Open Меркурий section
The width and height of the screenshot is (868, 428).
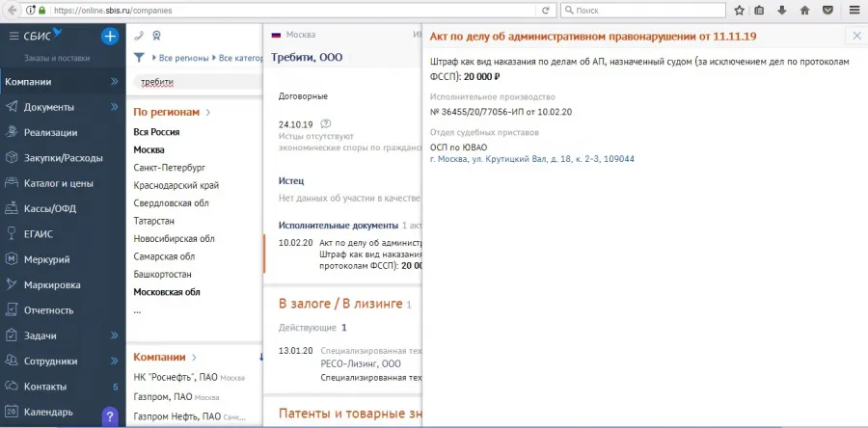tap(46, 260)
